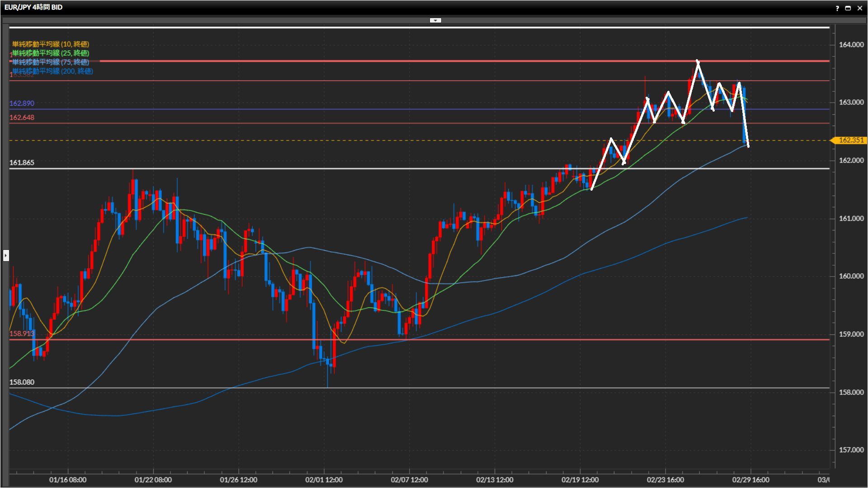The width and height of the screenshot is (868, 488).
Task: Click the EUR/JPY 4時間 BID title
Action: (x=33, y=7)
